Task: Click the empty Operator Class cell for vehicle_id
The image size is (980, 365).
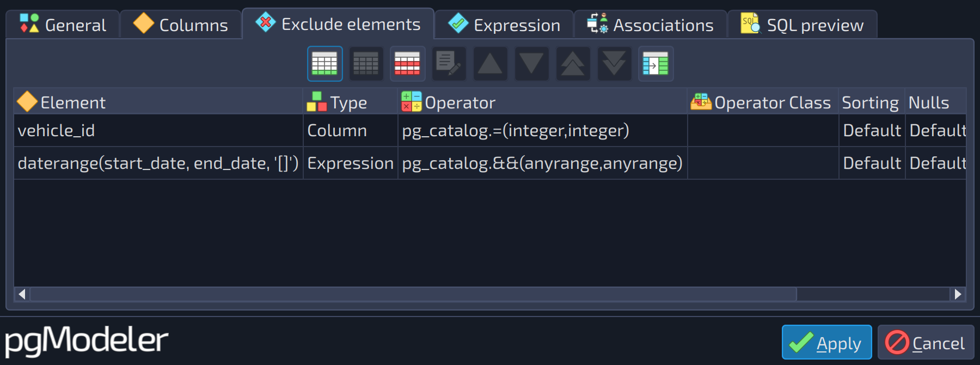Action: [x=763, y=131]
